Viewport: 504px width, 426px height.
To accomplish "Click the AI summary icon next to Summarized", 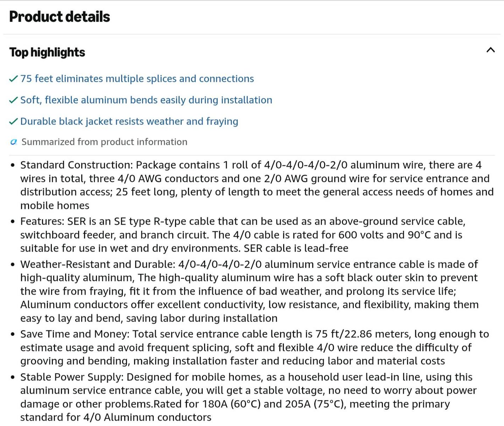I will [13, 142].
